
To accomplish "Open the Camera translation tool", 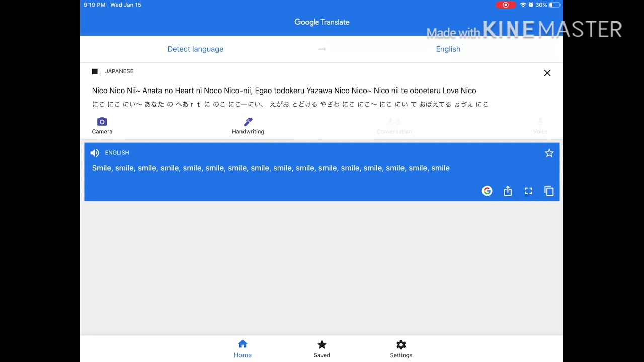I will pyautogui.click(x=102, y=126).
